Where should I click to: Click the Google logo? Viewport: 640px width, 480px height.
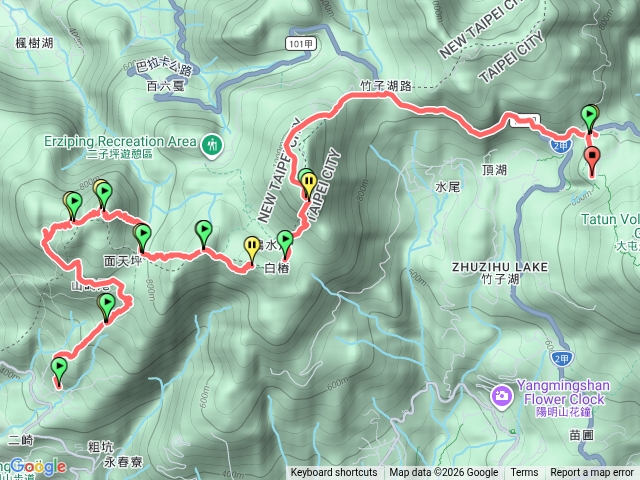38,466
